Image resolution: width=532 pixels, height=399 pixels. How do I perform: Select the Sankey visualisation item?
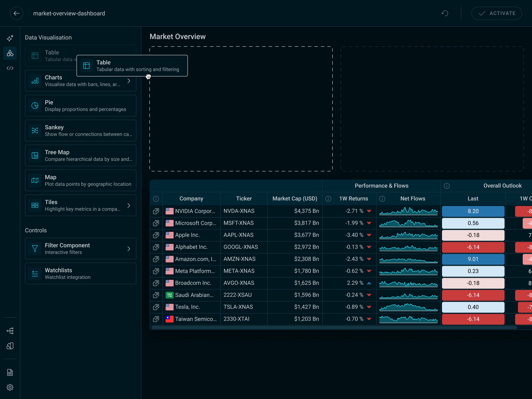point(81,131)
